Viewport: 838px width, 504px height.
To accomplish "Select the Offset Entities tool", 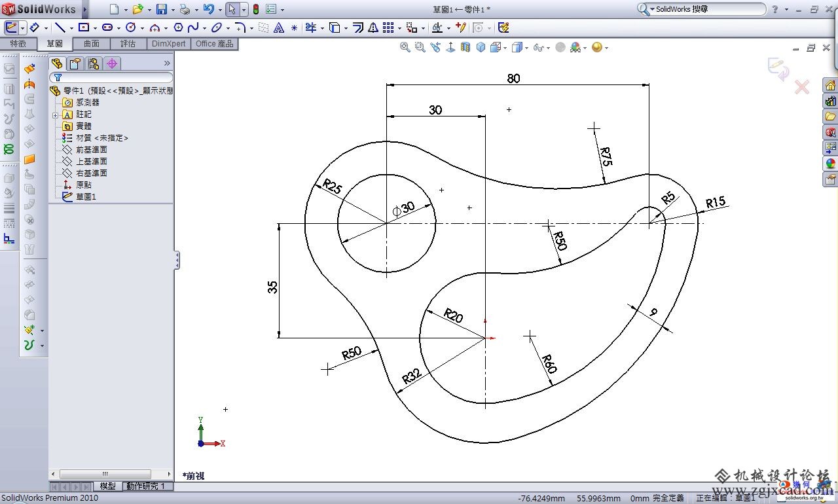I will 358,27.
